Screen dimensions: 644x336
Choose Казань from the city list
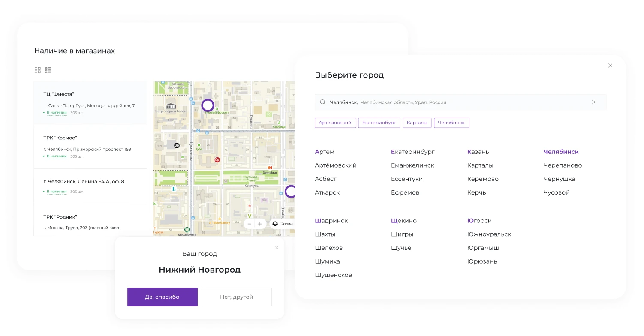point(478,152)
